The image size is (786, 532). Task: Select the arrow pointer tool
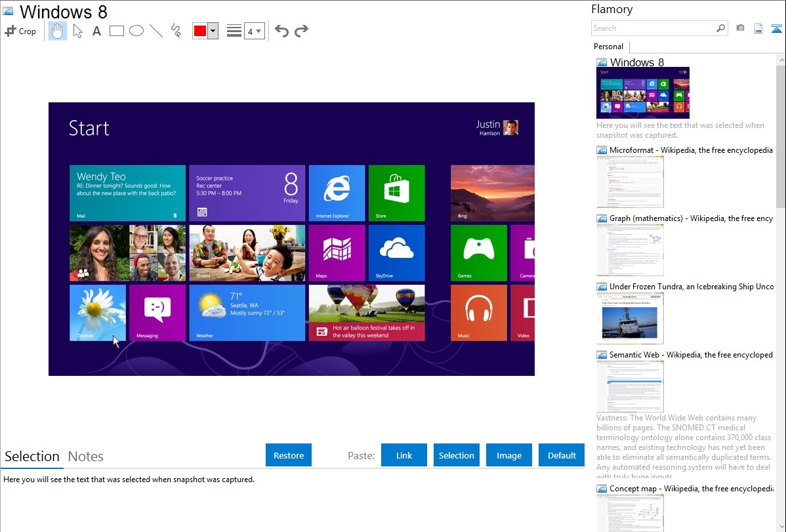click(x=77, y=31)
